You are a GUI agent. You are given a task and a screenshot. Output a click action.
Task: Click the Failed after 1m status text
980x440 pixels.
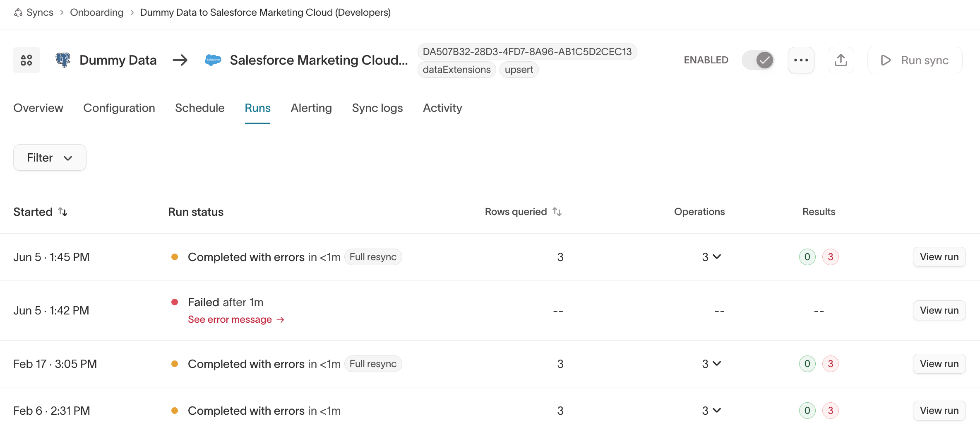point(226,302)
